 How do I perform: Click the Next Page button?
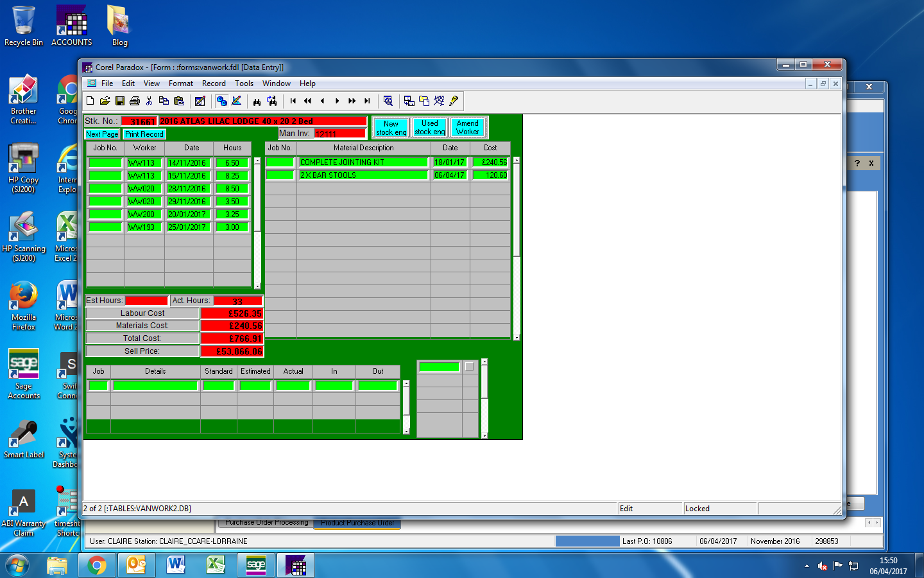point(102,134)
